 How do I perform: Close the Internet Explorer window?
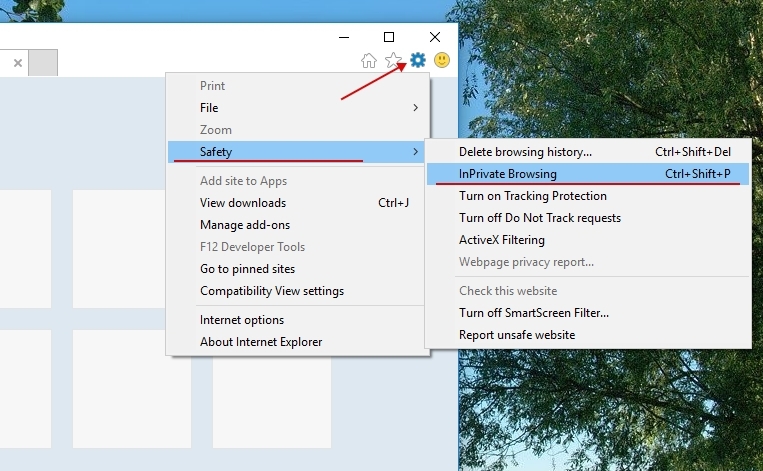pos(435,37)
